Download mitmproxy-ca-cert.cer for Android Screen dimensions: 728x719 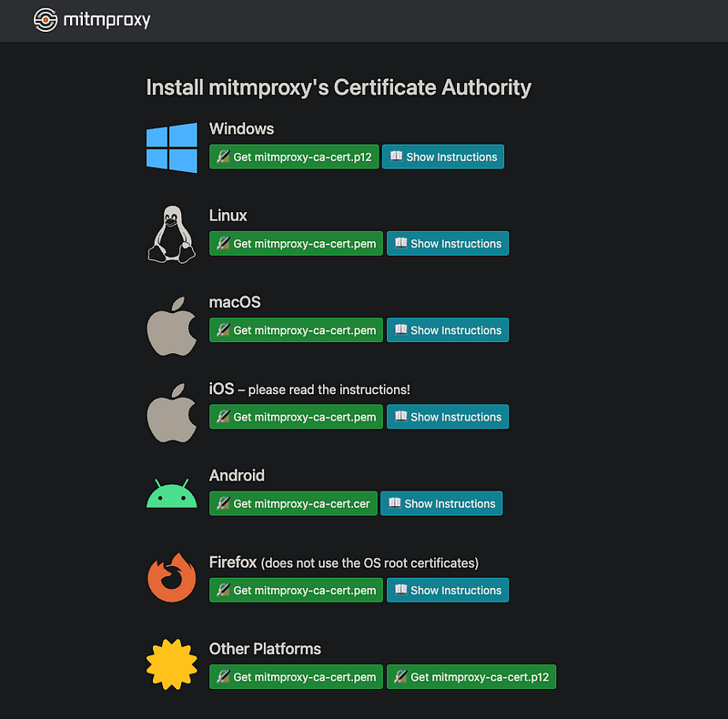coord(293,503)
